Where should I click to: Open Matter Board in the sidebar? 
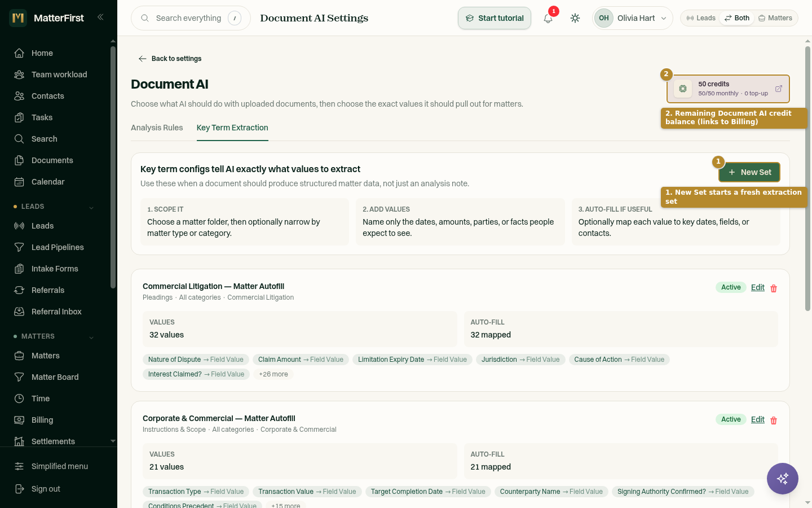pyautogui.click(x=56, y=377)
